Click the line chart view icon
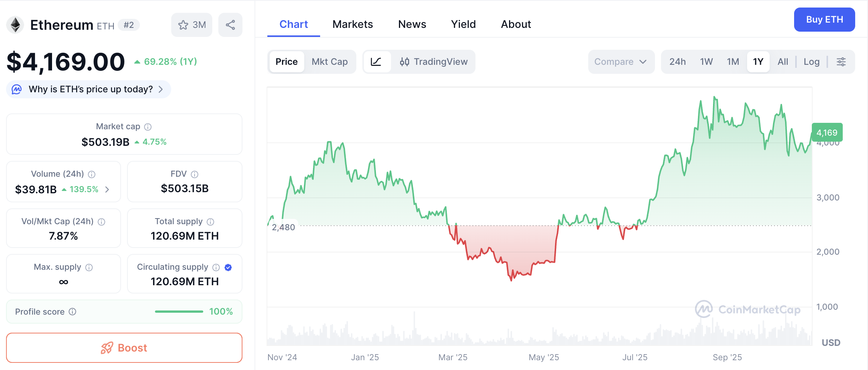The image size is (868, 370). [x=376, y=62]
